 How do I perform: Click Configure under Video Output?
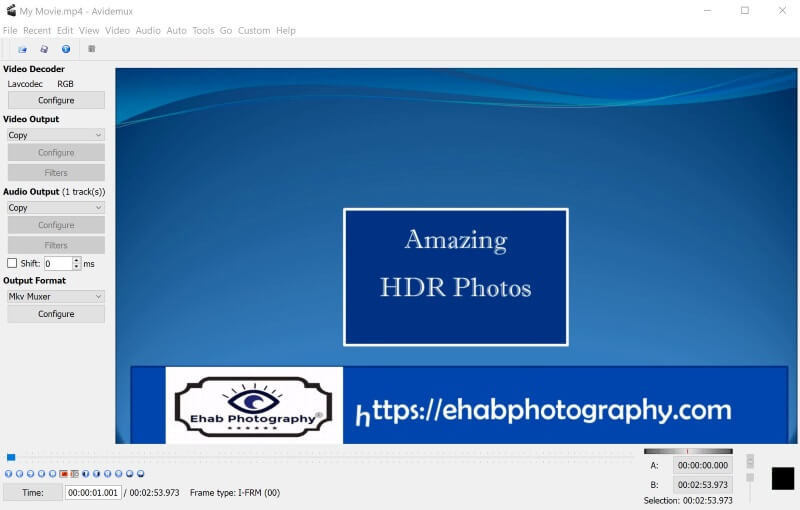(x=56, y=152)
